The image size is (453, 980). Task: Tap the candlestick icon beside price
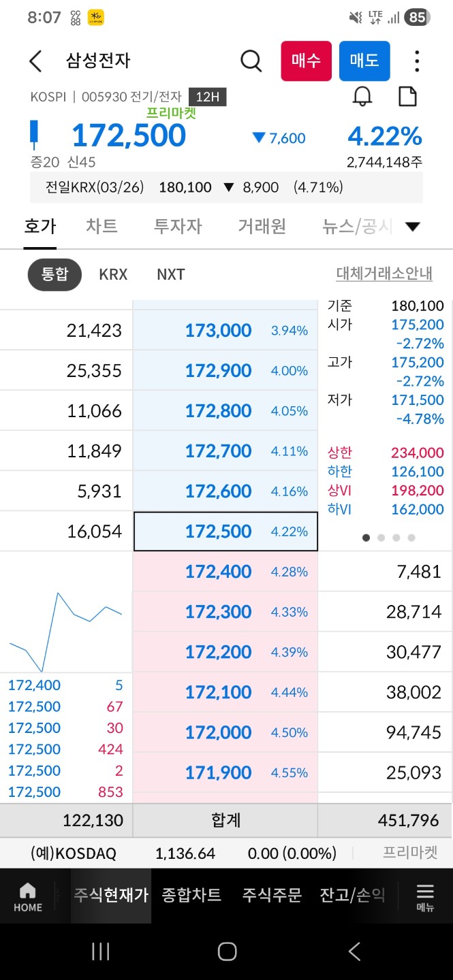click(x=33, y=135)
